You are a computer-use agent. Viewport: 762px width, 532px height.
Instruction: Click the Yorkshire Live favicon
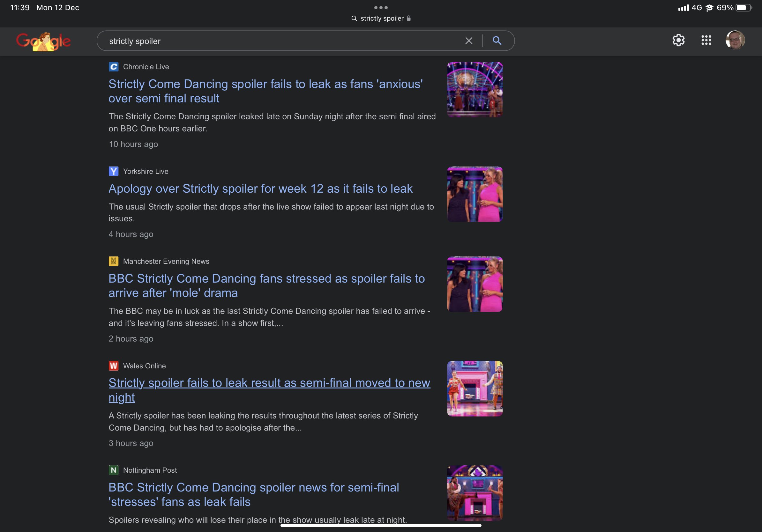114,171
